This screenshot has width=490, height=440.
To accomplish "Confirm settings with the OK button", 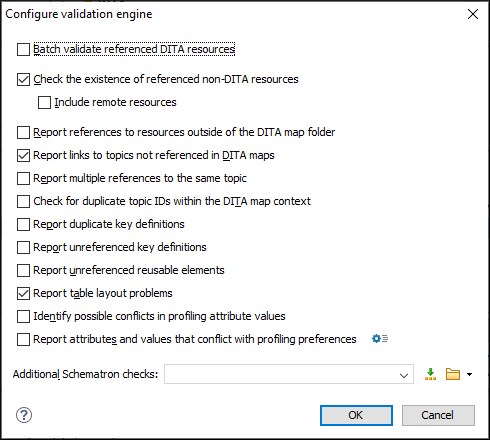I will point(356,415).
